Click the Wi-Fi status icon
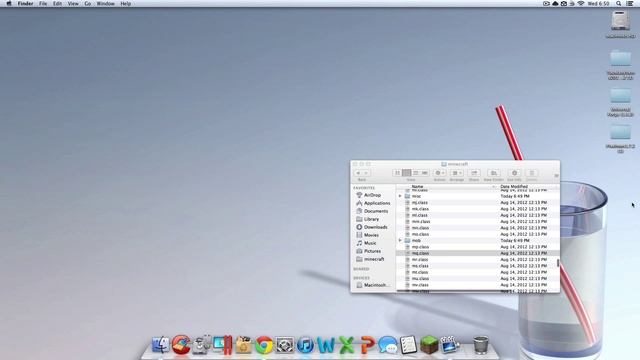 pos(581,3)
